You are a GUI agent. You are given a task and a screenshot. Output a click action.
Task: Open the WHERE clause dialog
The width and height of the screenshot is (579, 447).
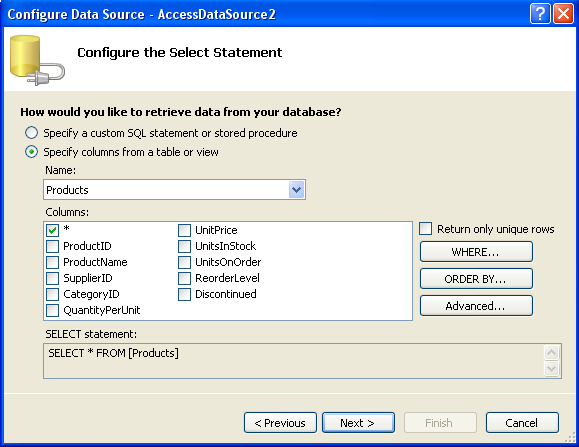click(x=476, y=252)
